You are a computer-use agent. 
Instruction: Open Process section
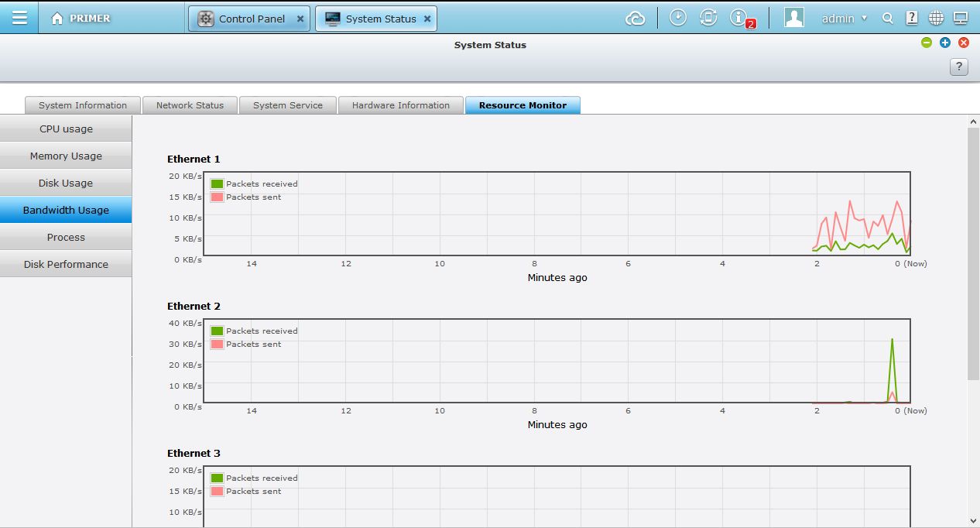tap(66, 238)
